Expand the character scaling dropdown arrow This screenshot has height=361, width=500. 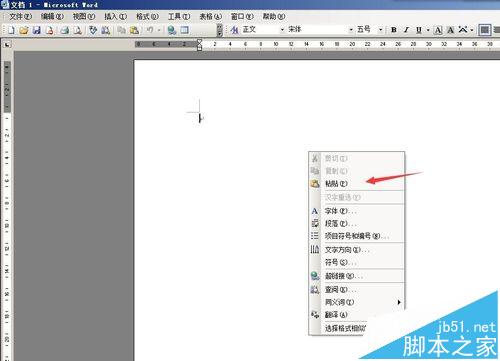coord(472,30)
